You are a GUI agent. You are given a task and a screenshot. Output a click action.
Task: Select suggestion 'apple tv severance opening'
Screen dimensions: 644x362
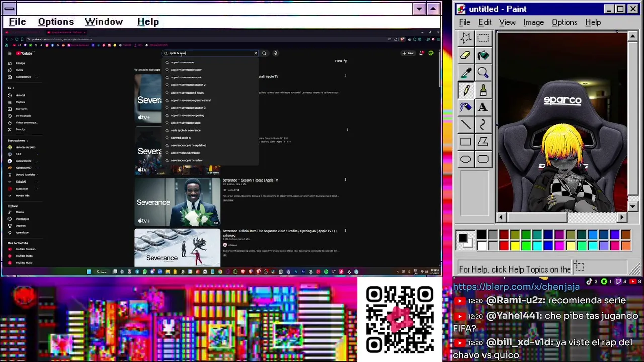pos(210,115)
